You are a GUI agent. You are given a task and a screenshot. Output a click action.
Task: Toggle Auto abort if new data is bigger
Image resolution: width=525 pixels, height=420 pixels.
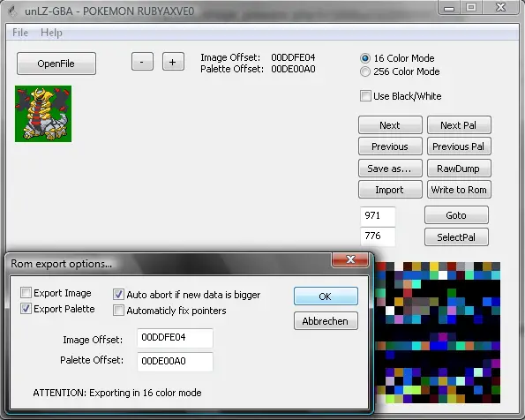(118, 295)
